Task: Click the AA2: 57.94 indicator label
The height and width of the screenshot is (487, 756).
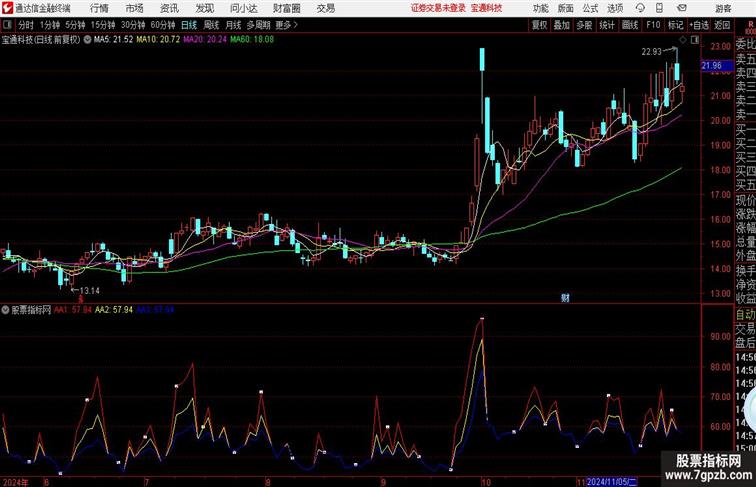Action: (x=114, y=310)
